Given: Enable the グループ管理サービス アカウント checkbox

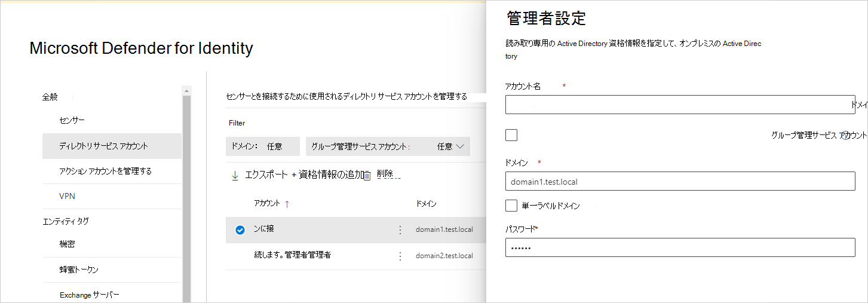Looking at the screenshot, I should (x=511, y=135).
